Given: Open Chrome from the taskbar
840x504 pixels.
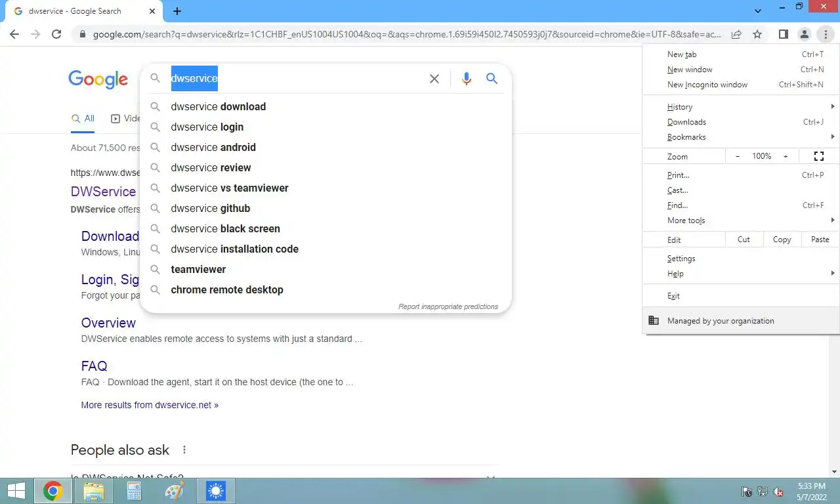Looking at the screenshot, I should (x=52, y=491).
